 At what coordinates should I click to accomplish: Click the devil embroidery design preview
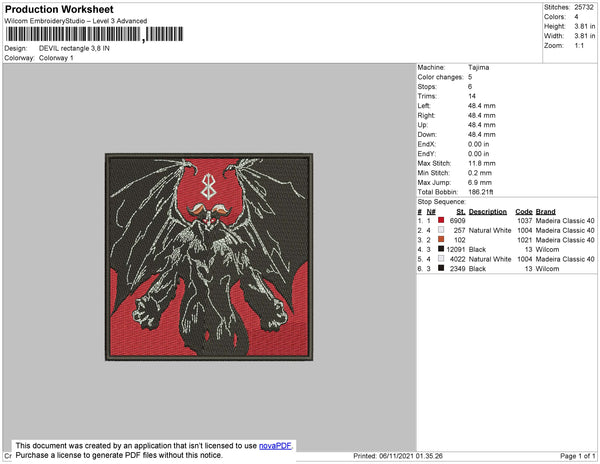pos(209,257)
